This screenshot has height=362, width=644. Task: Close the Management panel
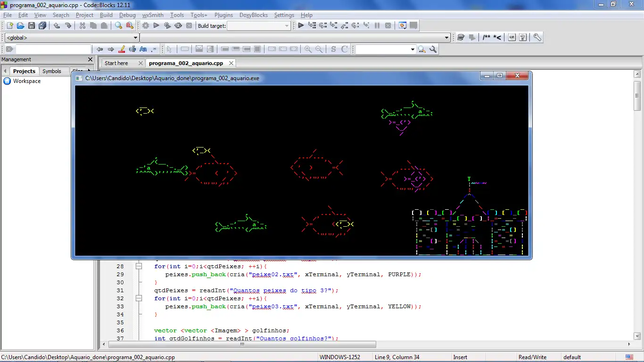(91, 59)
